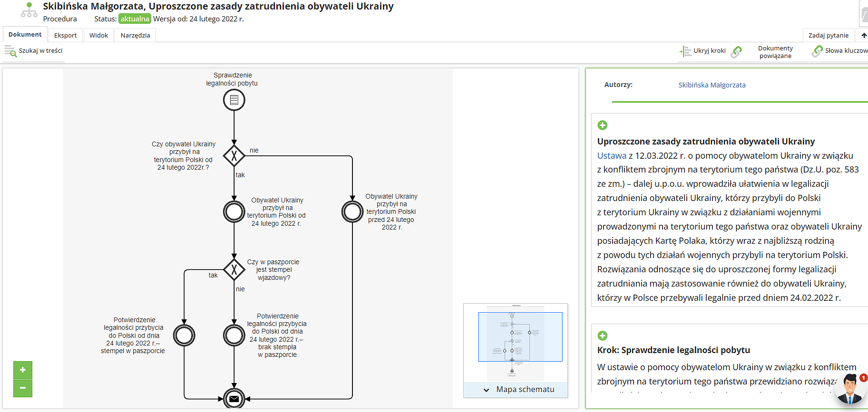
Task: Zoom out diagram with green minus button
Action: coord(23,388)
